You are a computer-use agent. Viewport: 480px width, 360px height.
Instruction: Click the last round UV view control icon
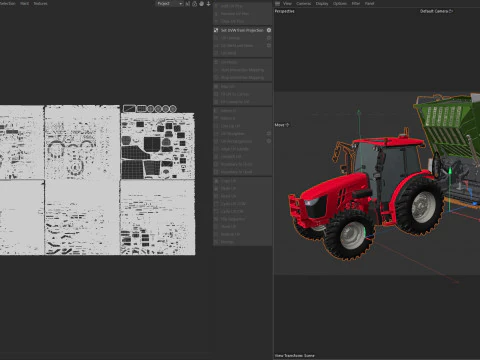click(x=173, y=109)
